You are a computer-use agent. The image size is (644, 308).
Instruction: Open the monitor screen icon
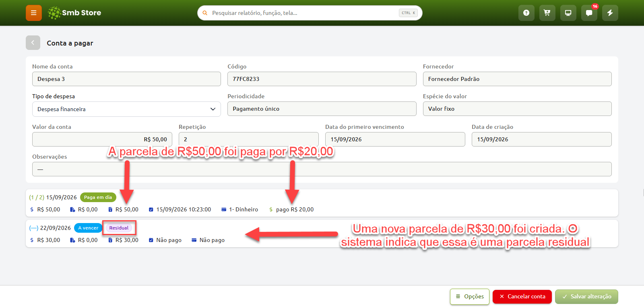pos(568,13)
